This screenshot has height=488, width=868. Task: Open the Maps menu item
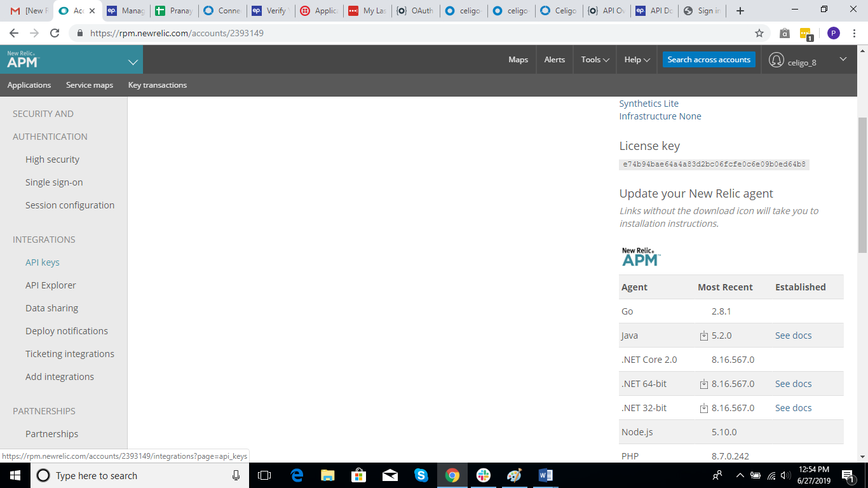click(518, 59)
